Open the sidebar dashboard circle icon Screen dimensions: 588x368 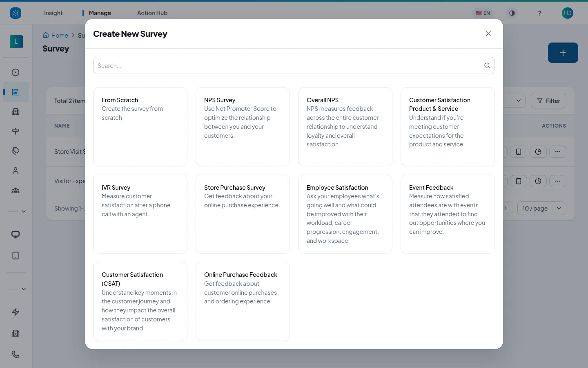16,72
